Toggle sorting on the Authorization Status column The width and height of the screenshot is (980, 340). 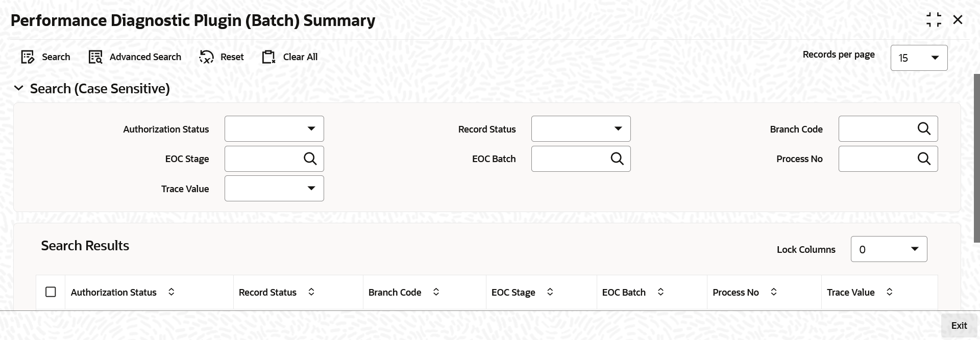pos(171,292)
